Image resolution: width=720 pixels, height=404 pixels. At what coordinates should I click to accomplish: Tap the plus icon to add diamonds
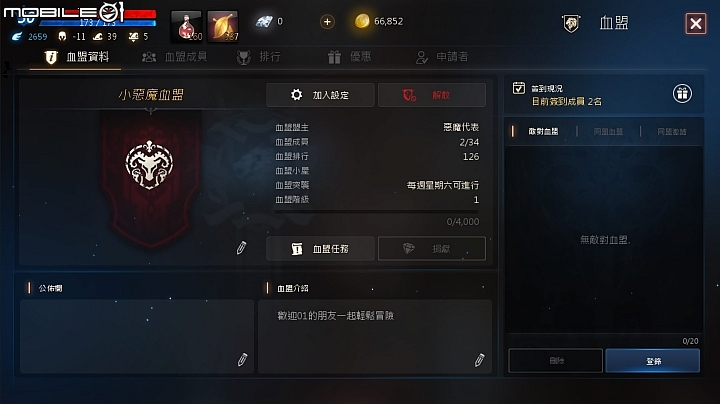(x=327, y=22)
